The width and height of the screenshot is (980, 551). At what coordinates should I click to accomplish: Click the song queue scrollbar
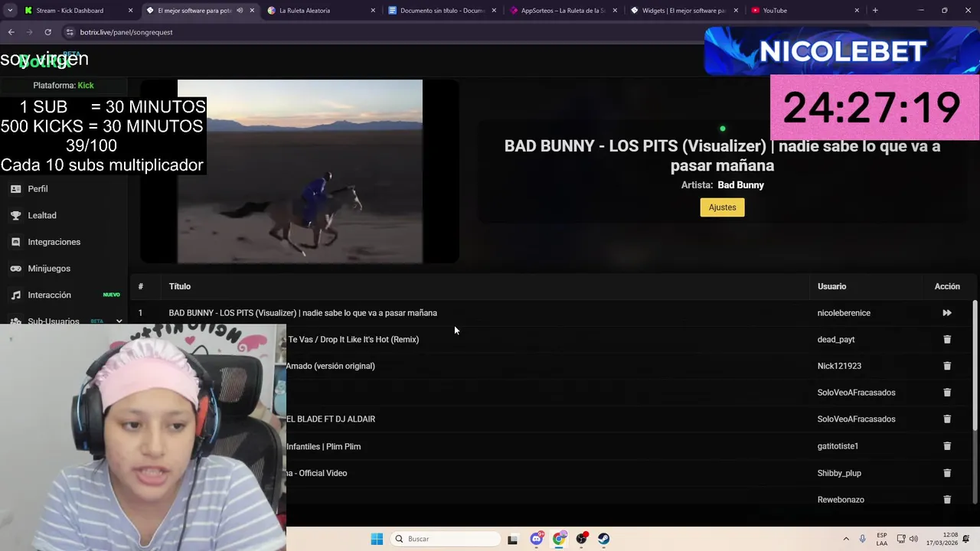[975, 366]
